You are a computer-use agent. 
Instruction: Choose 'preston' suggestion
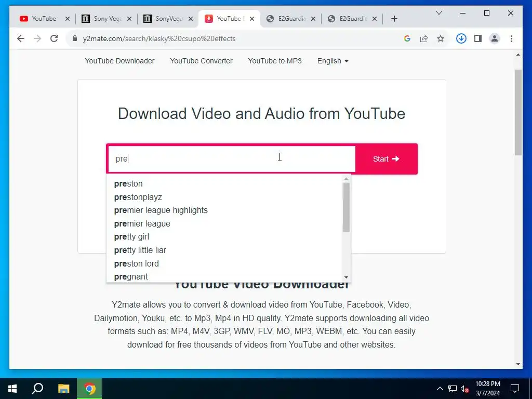(x=224, y=183)
